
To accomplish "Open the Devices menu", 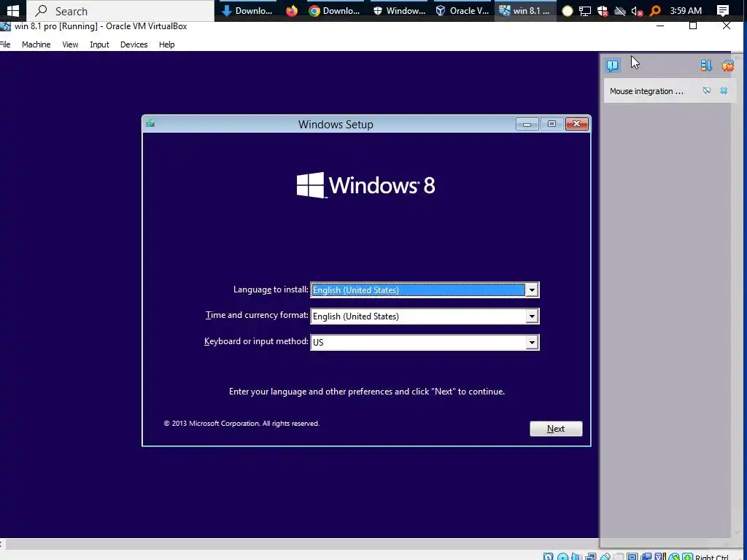I will pos(134,44).
